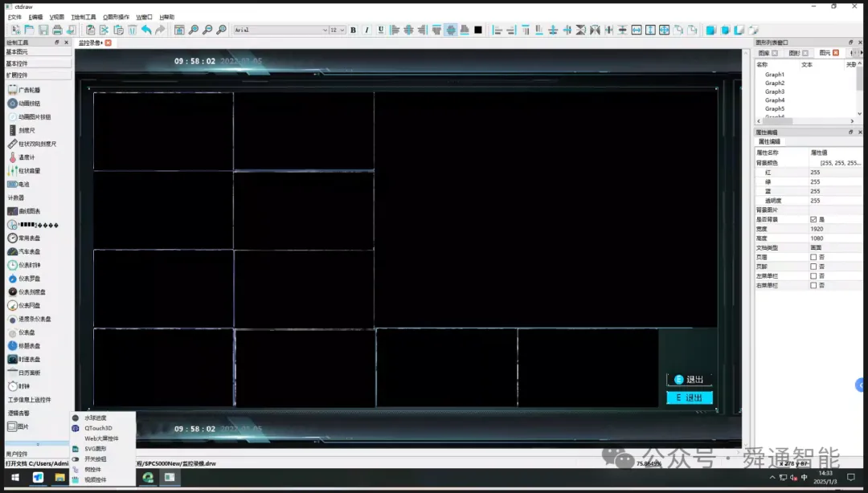Toggle the 页脚 checkbox
This screenshot has width=868, height=493.
pos(813,267)
